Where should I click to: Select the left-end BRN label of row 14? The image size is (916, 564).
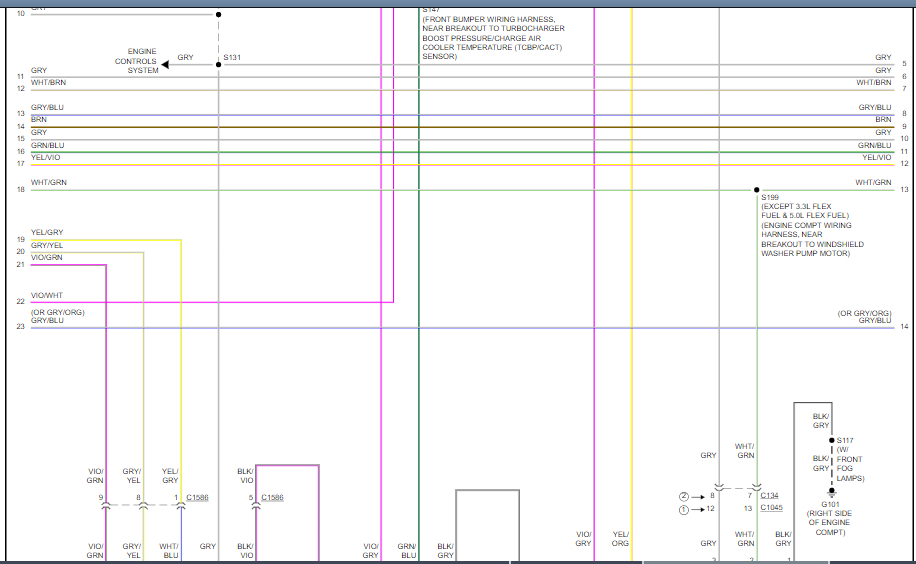coord(39,119)
